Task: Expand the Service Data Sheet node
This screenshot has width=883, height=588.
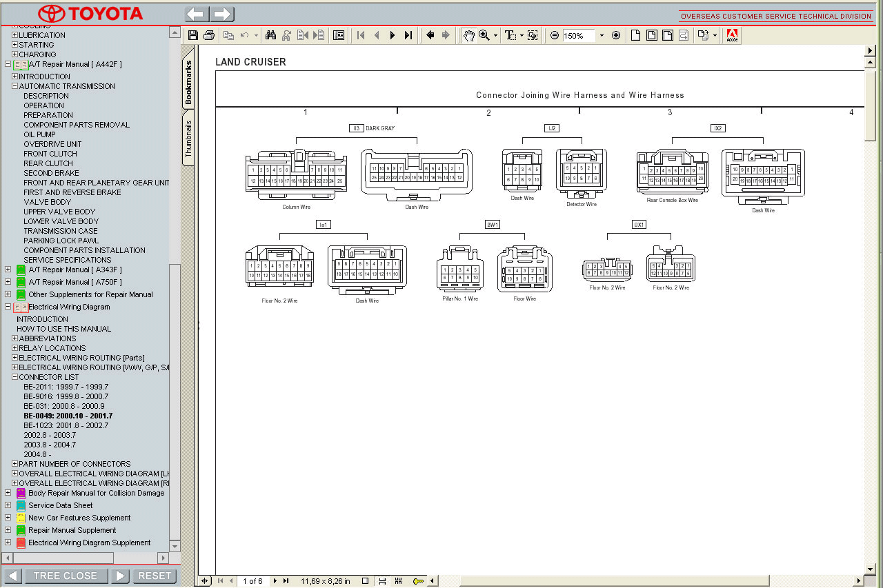Action: click(x=8, y=505)
